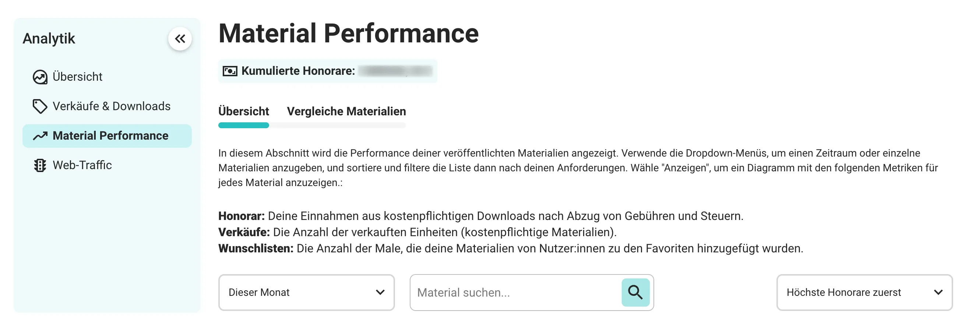The width and height of the screenshot is (980, 329).
Task: Switch to the Vergleiche Materialien tab
Action: coord(346,112)
